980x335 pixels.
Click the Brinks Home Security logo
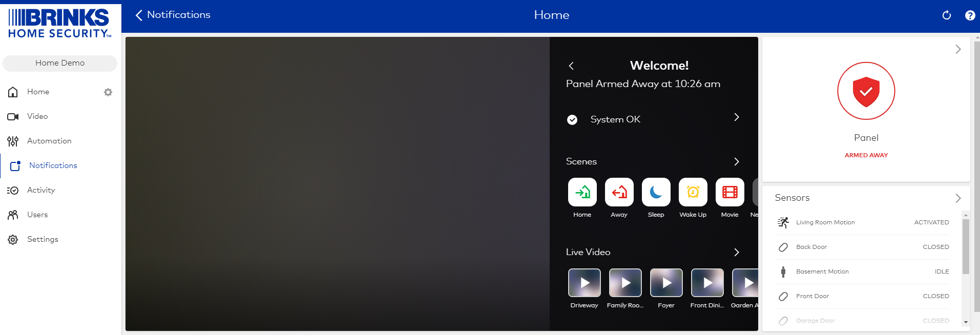tap(60, 23)
